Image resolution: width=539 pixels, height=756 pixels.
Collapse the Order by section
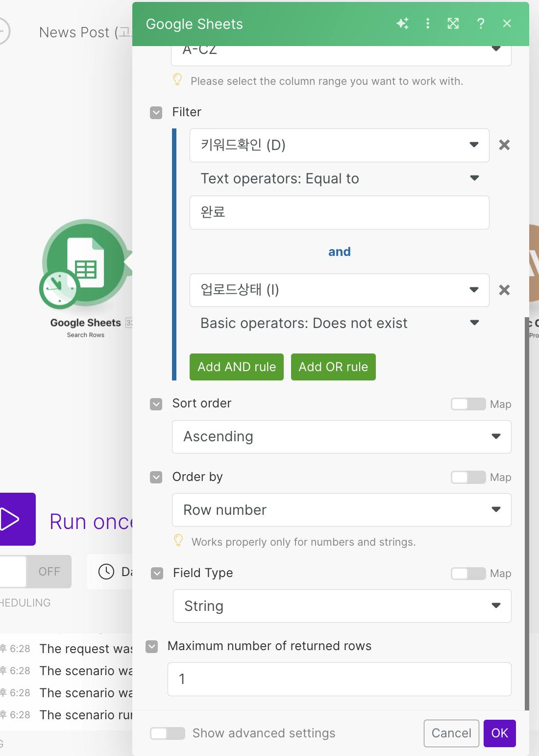click(156, 478)
